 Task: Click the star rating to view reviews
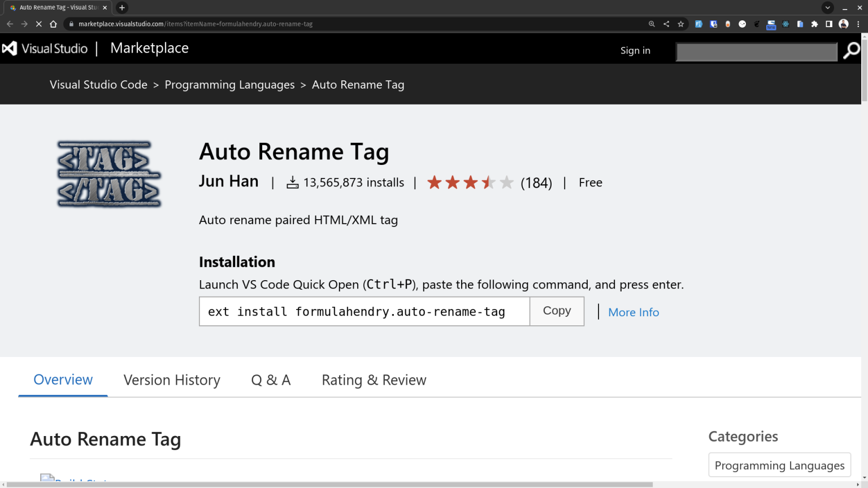[x=470, y=183]
